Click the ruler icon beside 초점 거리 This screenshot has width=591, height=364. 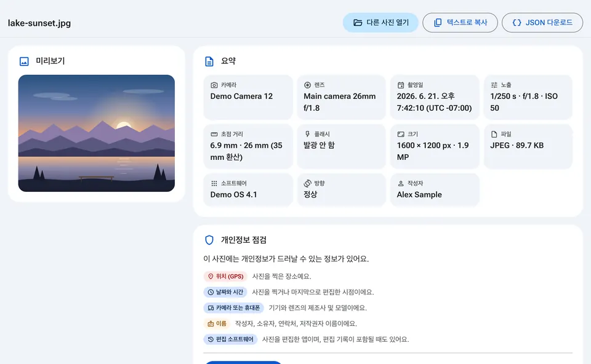[214, 134]
